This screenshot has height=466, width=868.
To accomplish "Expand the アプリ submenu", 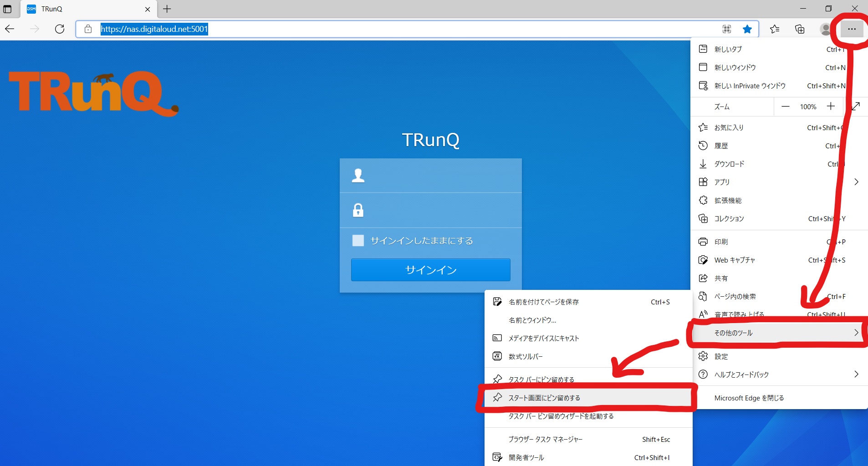I will pos(779,182).
